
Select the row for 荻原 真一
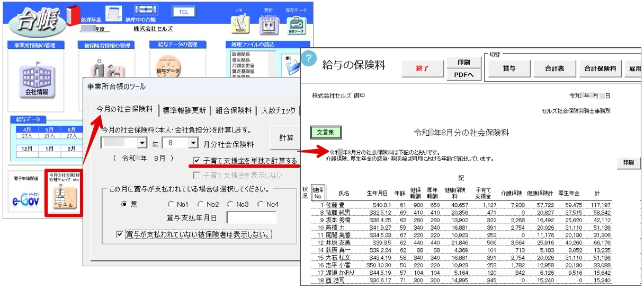pos(461,249)
